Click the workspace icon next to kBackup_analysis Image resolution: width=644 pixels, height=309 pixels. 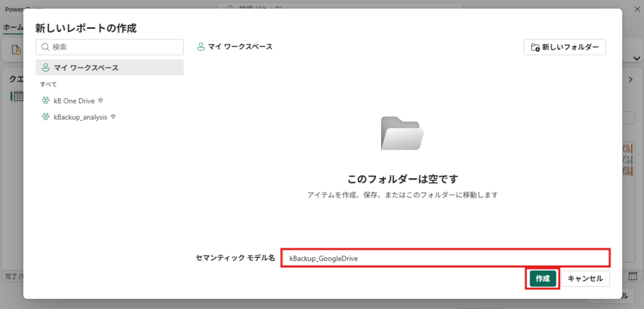pos(46,117)
